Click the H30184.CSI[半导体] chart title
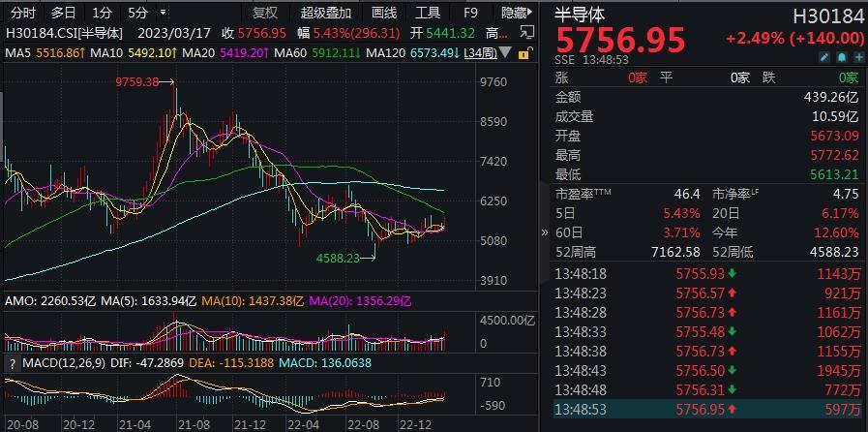The width and height of the screenshot is (868, 432). point(64,33)
